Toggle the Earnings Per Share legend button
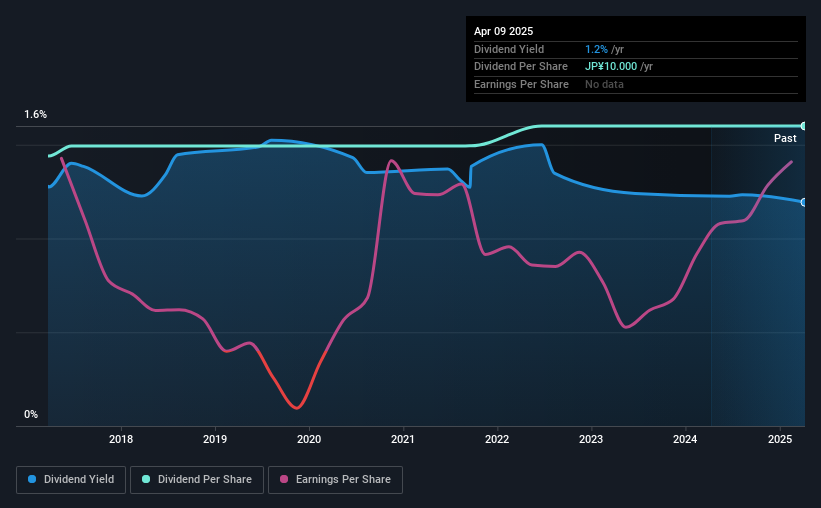 coord(336,480)
